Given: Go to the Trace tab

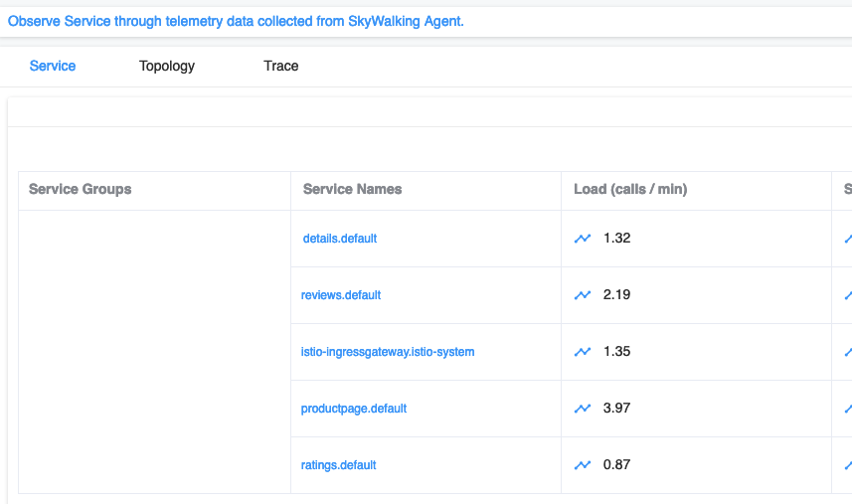Looking at the screenshot, I should tap(281, 66).
